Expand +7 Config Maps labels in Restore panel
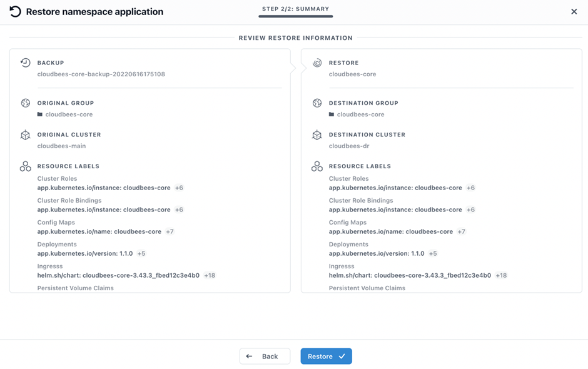The image size is (588, 369). coord(461,232)
